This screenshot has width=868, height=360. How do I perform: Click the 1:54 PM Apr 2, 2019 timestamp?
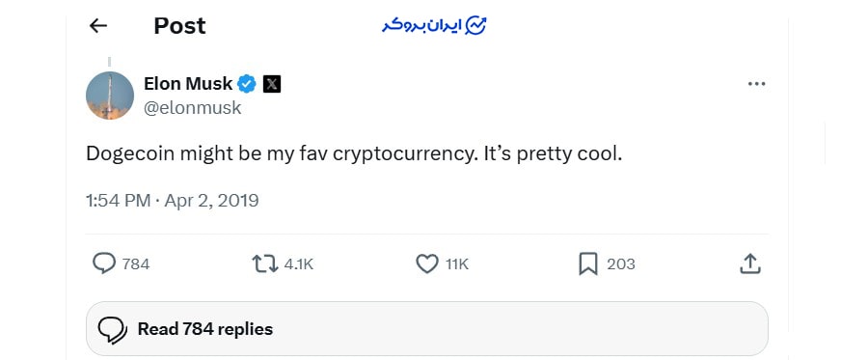(x=173, y=201)
